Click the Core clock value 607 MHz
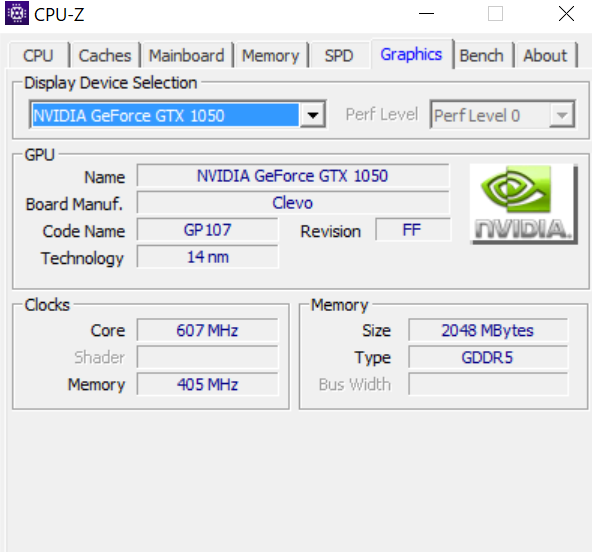The width and height of the screenshot is (592, 552). pyautogui.click(x=208, y=330)
